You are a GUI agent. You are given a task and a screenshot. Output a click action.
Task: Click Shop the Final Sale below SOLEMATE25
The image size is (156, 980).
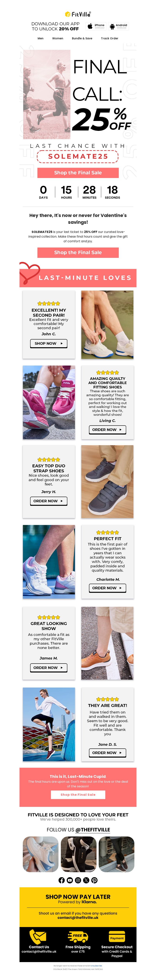pos(78,173)
